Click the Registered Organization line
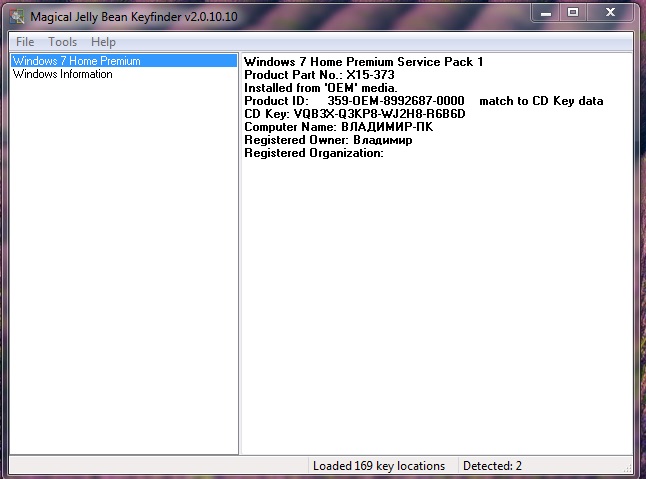 pos(314,153)
